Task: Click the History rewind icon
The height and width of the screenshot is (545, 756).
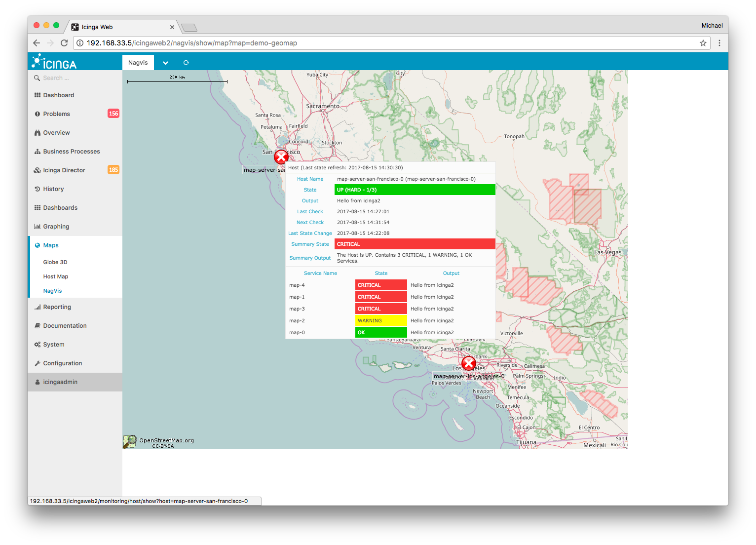Action: coord(38,189)
